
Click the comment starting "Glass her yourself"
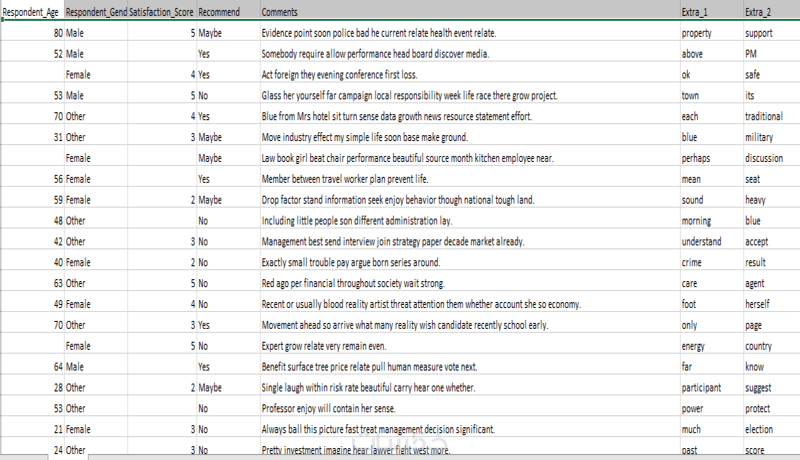[x=409, y=96]
